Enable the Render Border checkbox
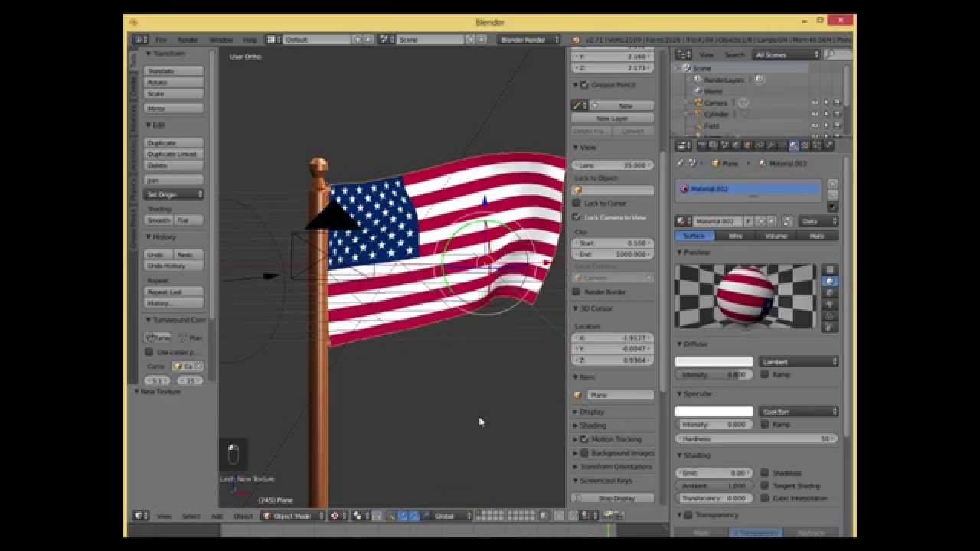 [x=577, y=292]
